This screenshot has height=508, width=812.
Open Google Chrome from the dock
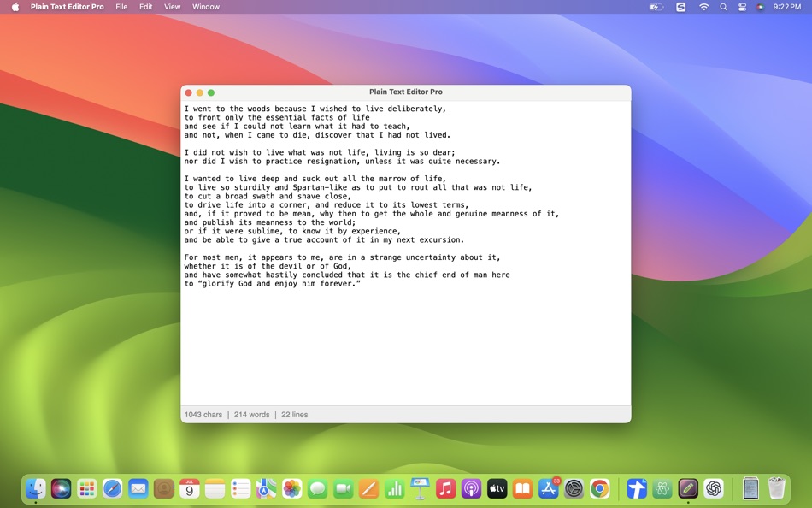click(x=599, y=488)
